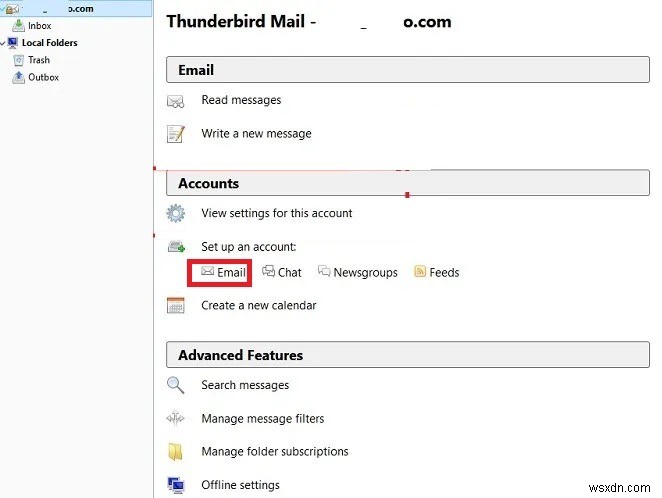Open Manage message filters
Screen dimensions: 662x498
pyautogui.click(x=263, y=419)
